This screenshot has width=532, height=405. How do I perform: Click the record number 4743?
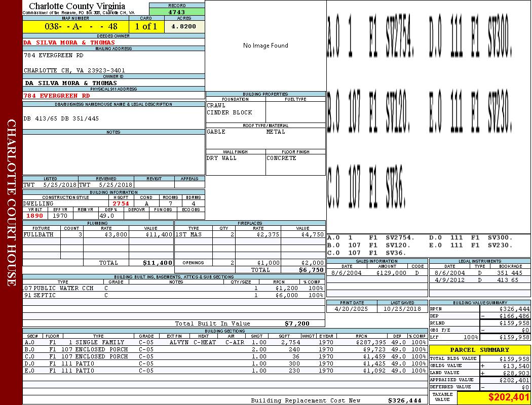(177, 12)
